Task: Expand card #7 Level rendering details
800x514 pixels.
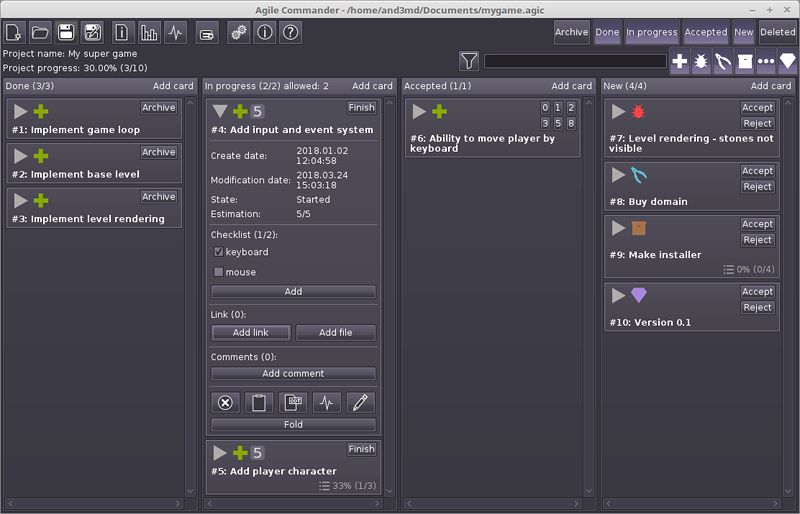Action: tap(618, 111)
